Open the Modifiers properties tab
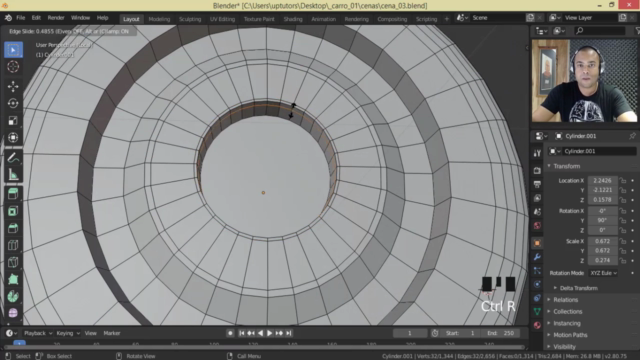640x360 pixels. 537,257
